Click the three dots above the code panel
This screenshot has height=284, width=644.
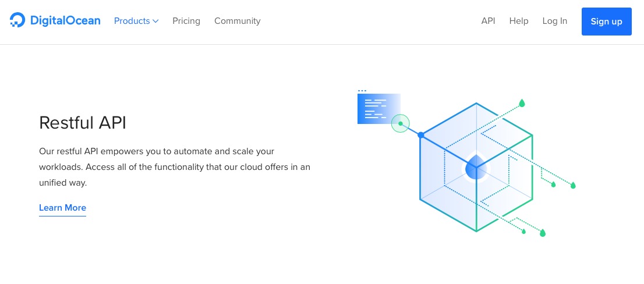point(362,91)
